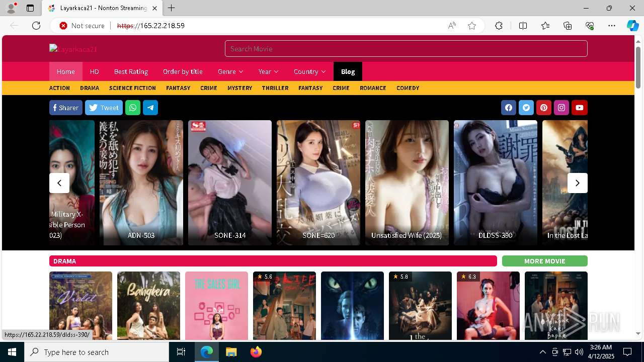Open Task View on taskbar
644x362 pixels.
click(181, 352)
